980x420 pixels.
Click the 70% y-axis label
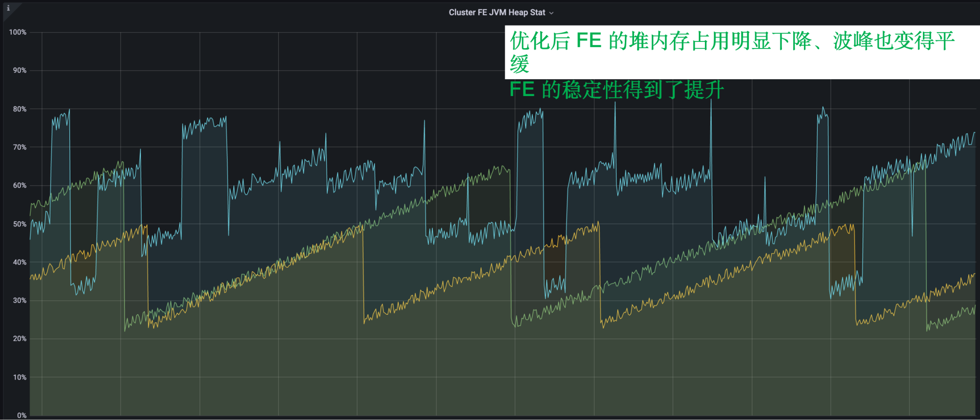(19, 147)
